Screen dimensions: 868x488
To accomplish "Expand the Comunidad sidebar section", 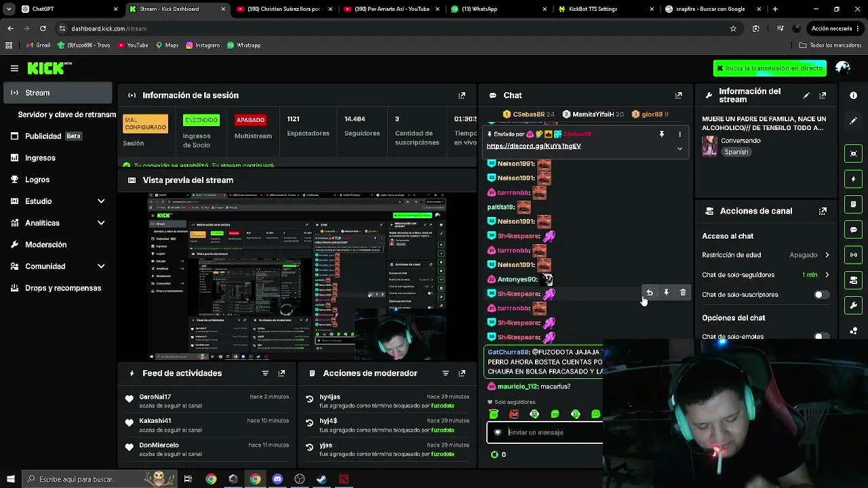I will pos(101,266).
